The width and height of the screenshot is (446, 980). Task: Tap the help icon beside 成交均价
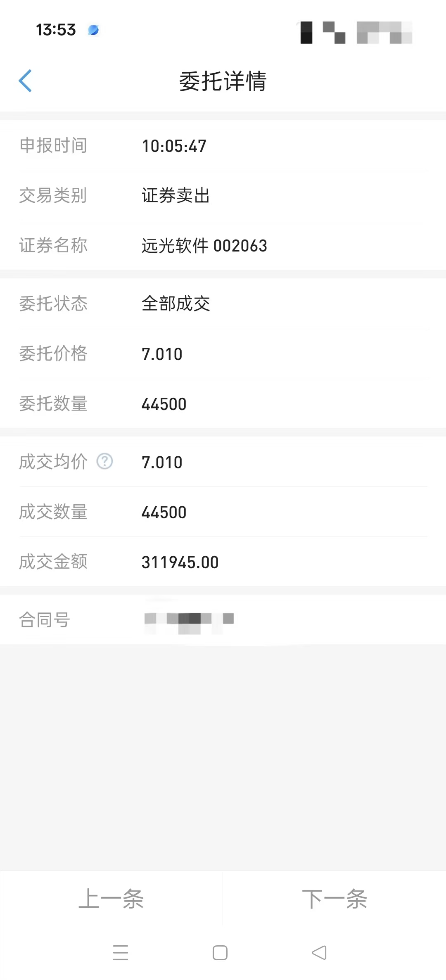[104, 461]
